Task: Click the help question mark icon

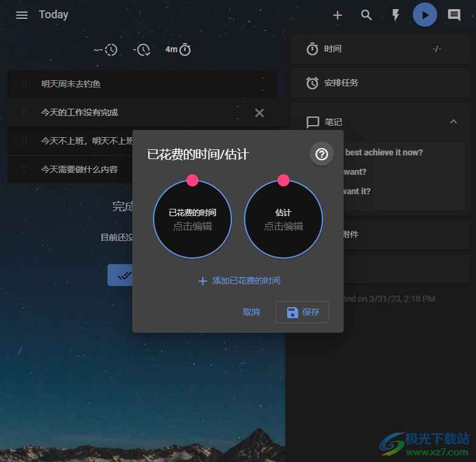Action: pos(322,154)
